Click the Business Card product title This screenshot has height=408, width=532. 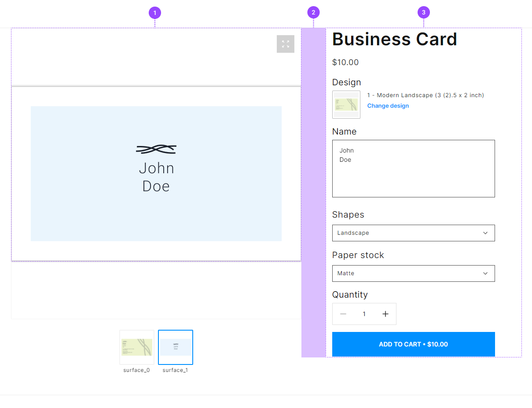[395, 39]
